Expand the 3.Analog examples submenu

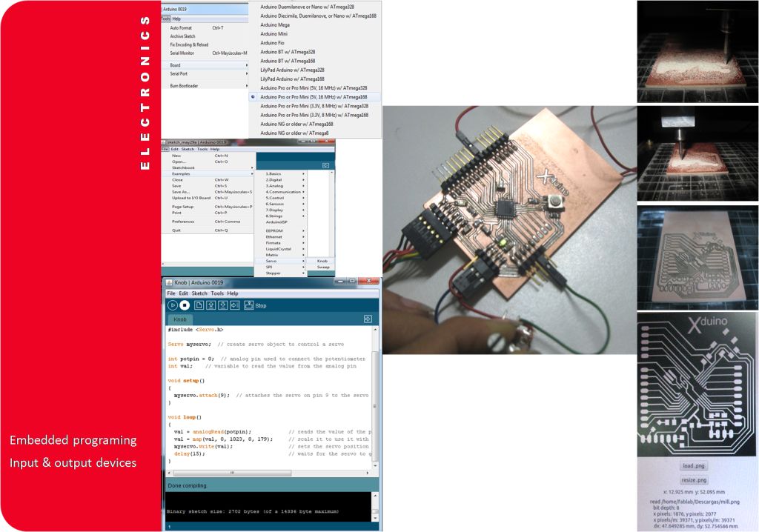pos(281,186)
